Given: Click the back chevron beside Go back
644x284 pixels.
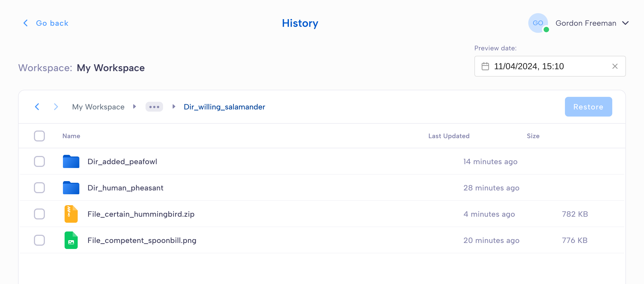Looking at the screenshot, I should tap(25, 23).
